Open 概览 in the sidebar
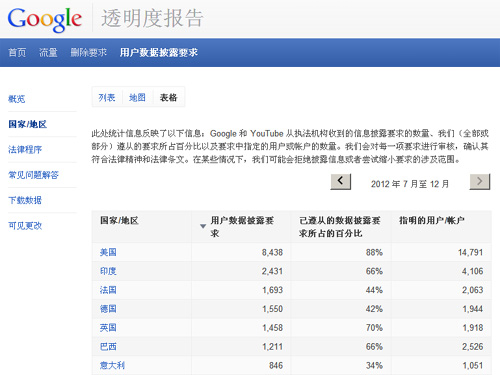Image resolution: width=500 pixels, height=375 pixels. tap(16, 99)
